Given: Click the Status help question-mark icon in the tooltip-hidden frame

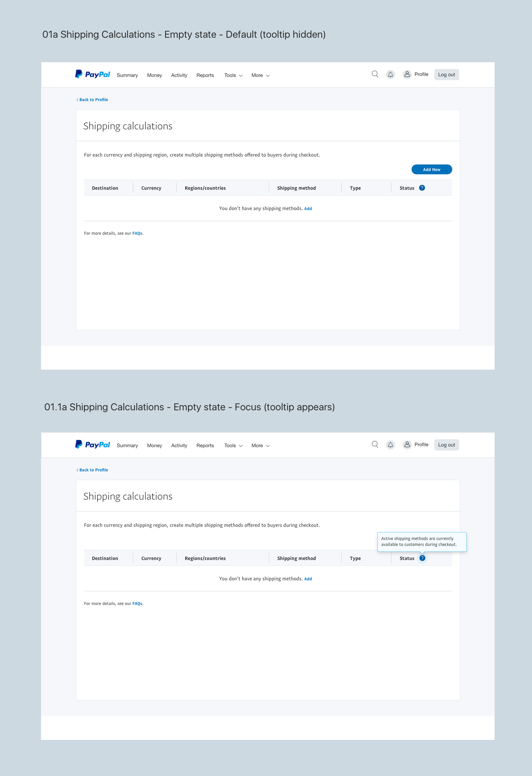Looking at the screenshot, I should 422,188.
